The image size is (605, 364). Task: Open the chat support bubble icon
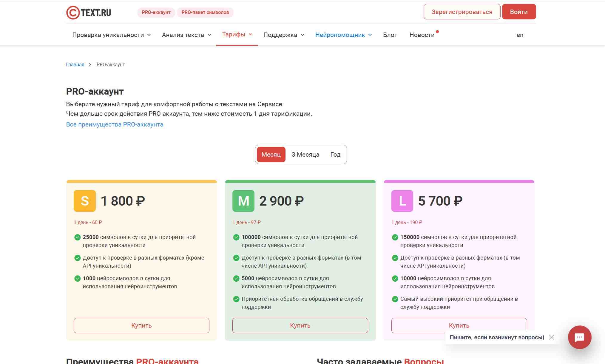click(x=579, y=337)
